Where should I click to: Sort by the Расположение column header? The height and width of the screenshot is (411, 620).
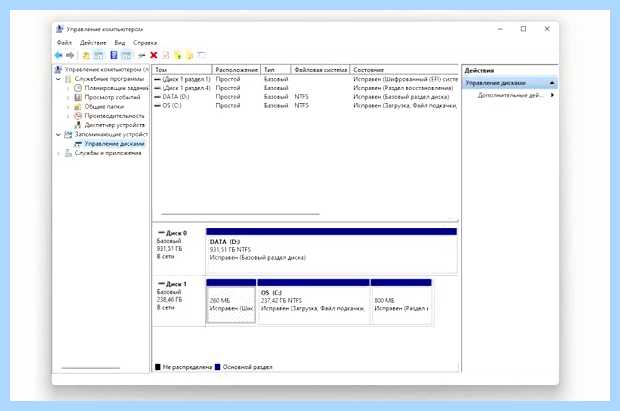coord(236,70)
